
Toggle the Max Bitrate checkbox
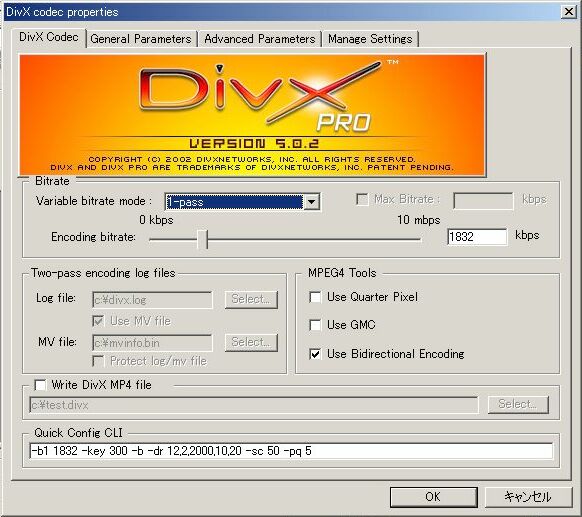click(x=362, y=199)
